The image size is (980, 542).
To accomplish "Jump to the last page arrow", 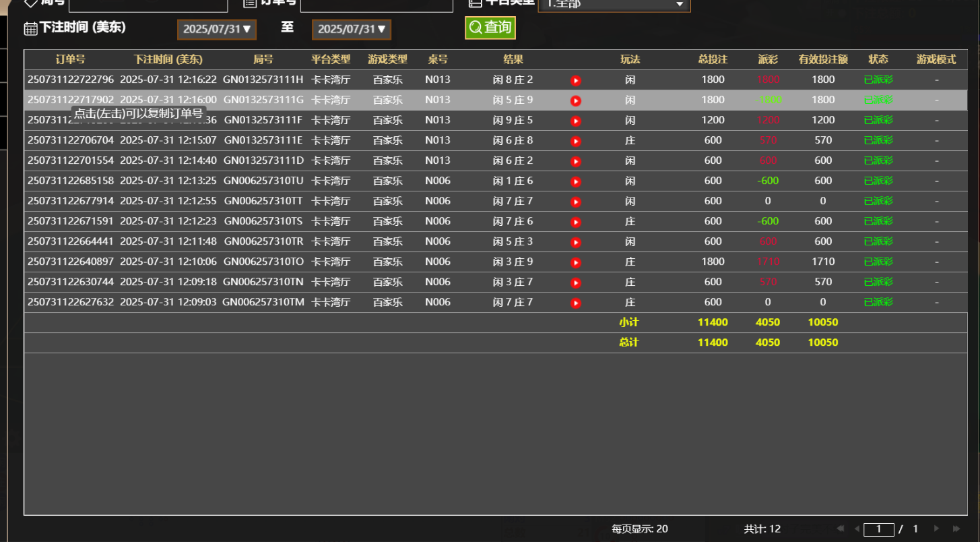I will pyautogui.click(x=956, y=529).
